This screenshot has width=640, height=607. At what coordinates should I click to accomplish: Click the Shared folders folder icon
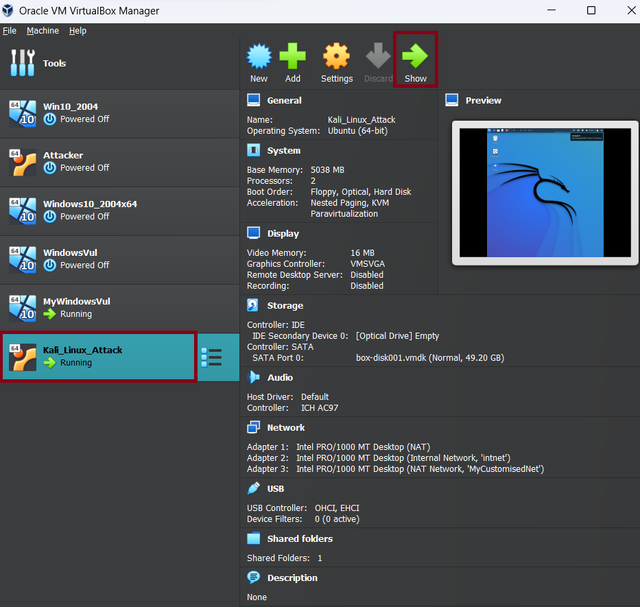(253, 538)
